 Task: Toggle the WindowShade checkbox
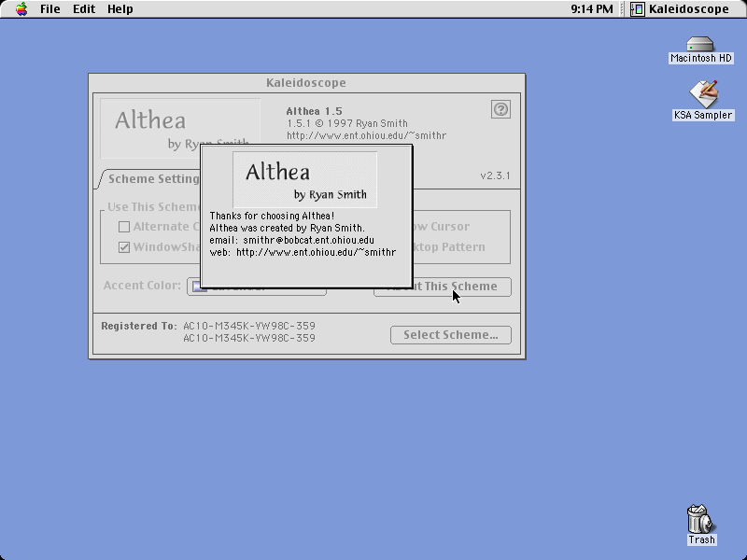point(124,247)
